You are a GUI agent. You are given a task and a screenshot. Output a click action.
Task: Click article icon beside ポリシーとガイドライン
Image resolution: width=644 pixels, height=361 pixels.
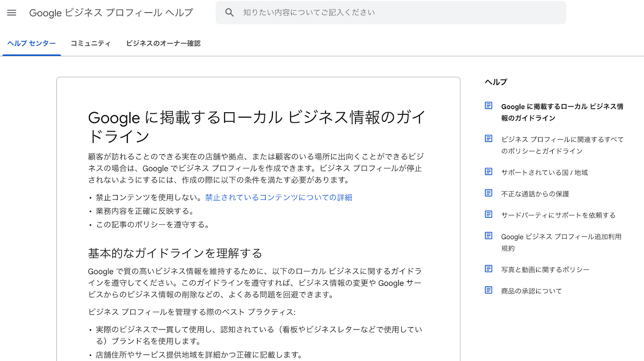click(x=489, y=139)
